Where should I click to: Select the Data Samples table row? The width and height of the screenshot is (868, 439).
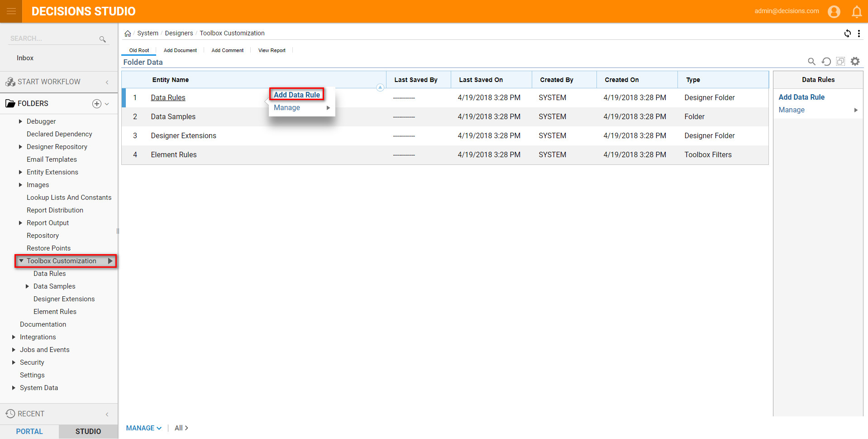pos(445,117)
